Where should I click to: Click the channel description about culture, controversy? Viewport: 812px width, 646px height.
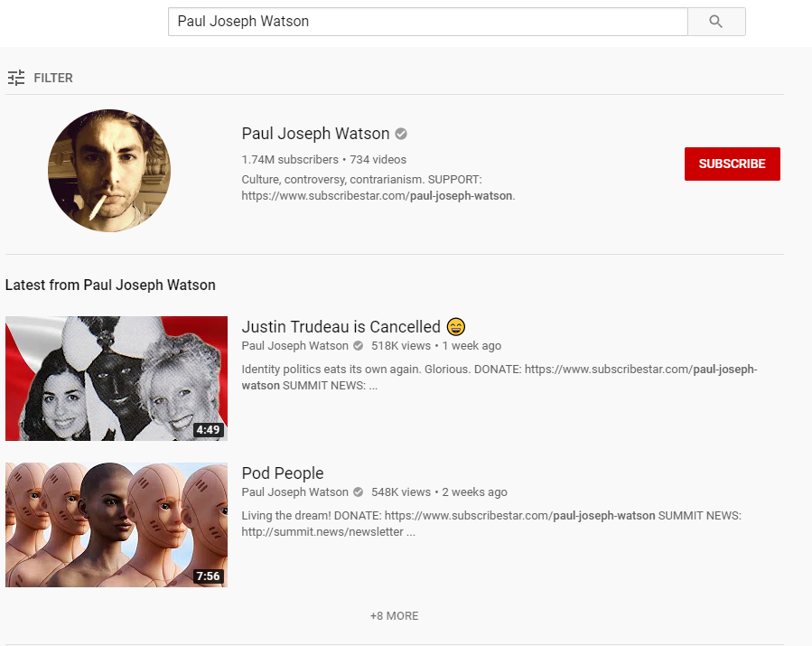coord(378,188)
